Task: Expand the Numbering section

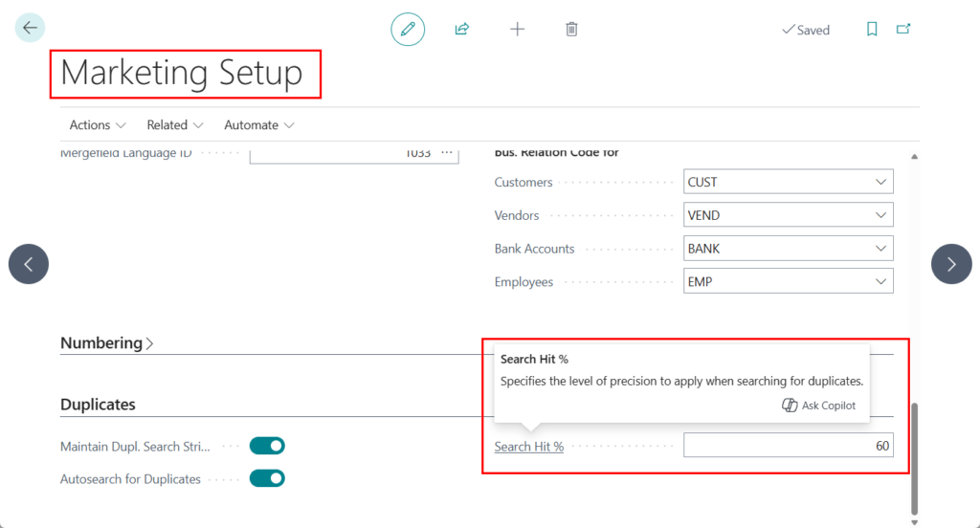Action: (106, 343)
